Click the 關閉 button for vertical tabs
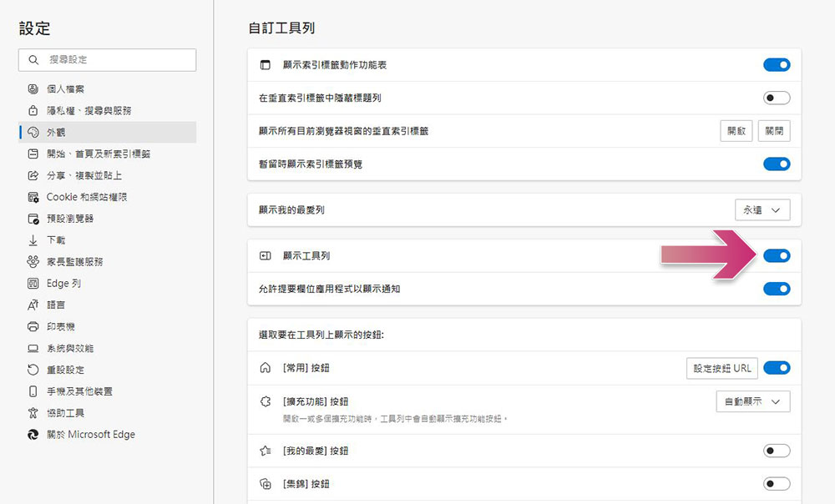This screenshot has width=835, height=504. (x=774, y=132)
